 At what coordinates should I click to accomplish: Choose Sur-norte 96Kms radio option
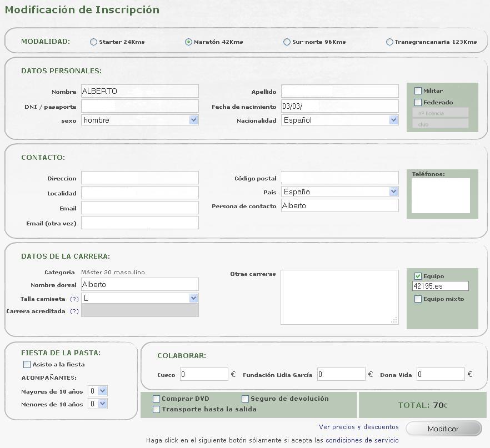tap(287, 42)
